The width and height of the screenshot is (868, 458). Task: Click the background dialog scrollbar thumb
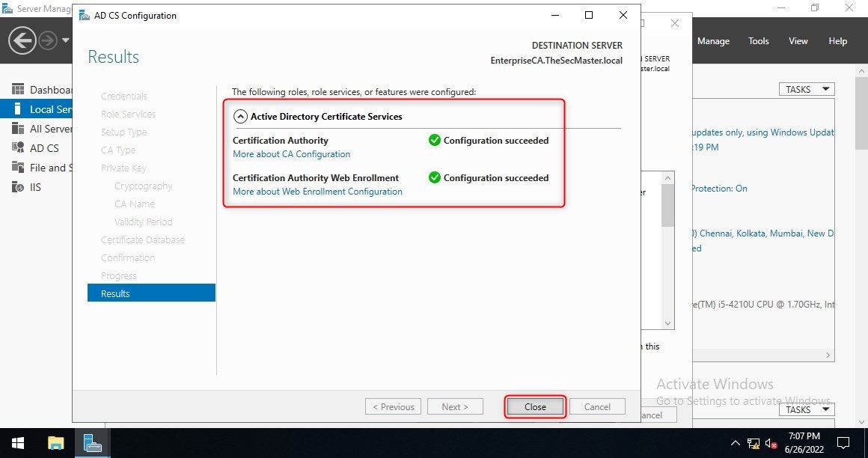667,206
